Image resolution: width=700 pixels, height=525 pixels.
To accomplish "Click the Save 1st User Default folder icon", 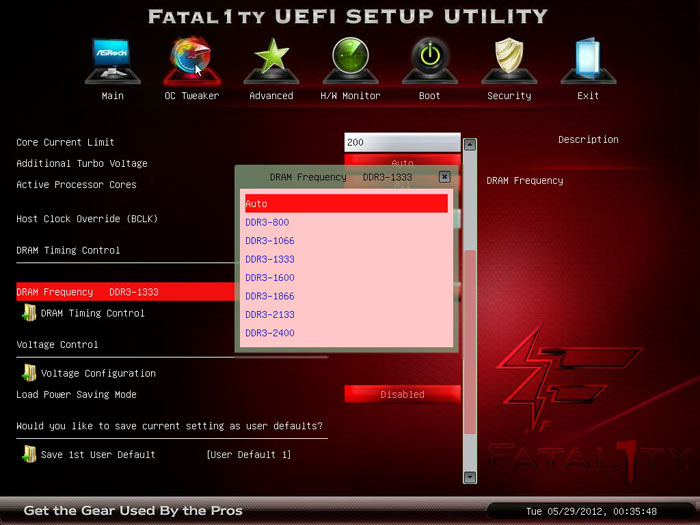I will point(29,454).
